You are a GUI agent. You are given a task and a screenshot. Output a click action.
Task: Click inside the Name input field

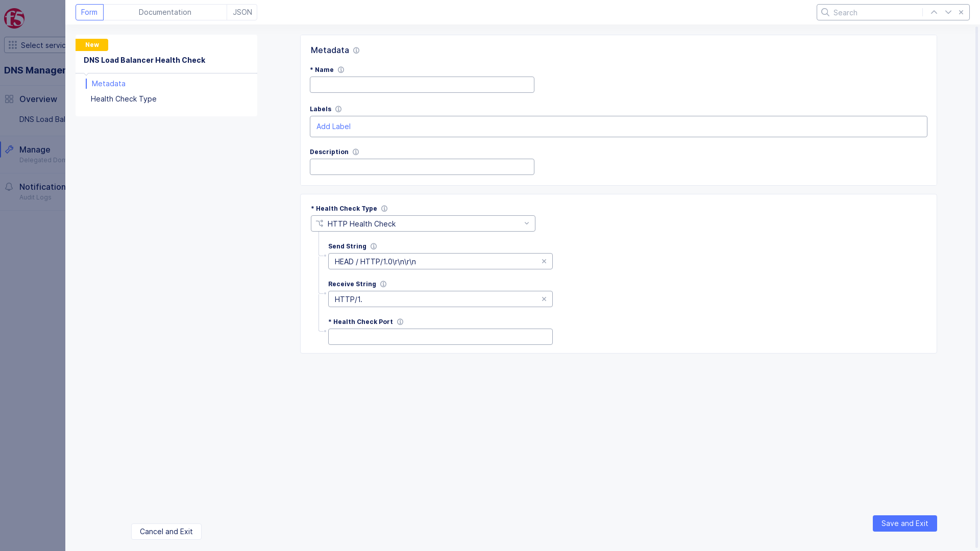point(422,84)
